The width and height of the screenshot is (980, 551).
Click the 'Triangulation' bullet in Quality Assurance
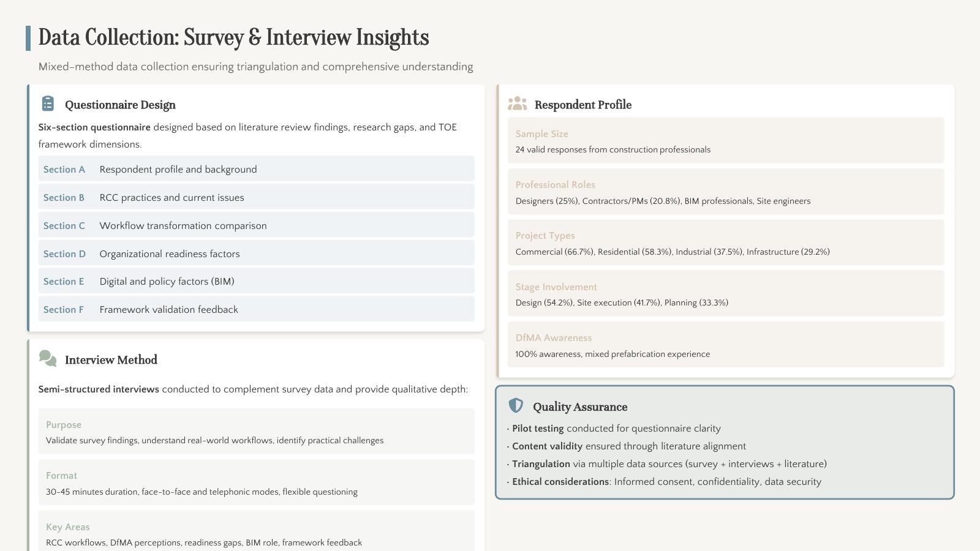[x=667, y=464]
